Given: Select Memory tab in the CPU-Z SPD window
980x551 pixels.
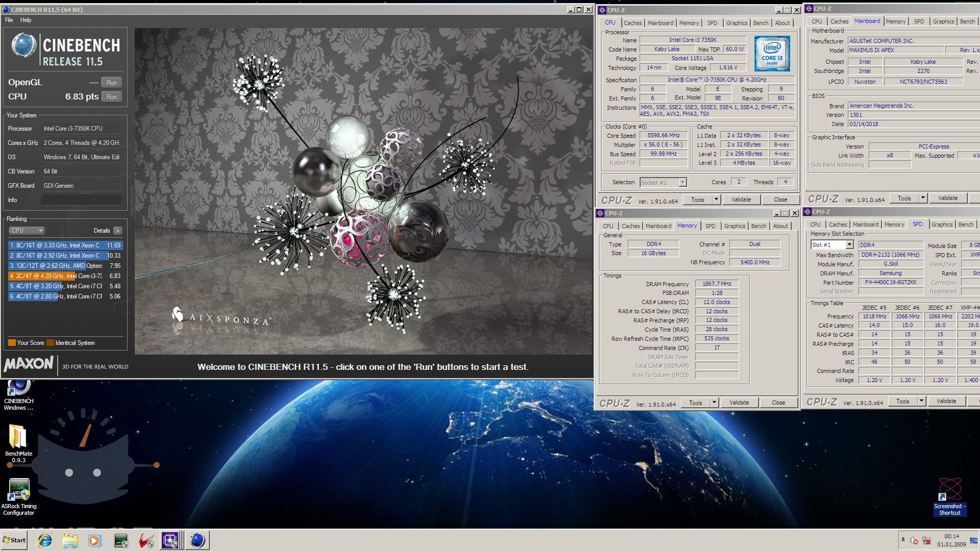Looking at the screenshot, I should tap(894, 224).
